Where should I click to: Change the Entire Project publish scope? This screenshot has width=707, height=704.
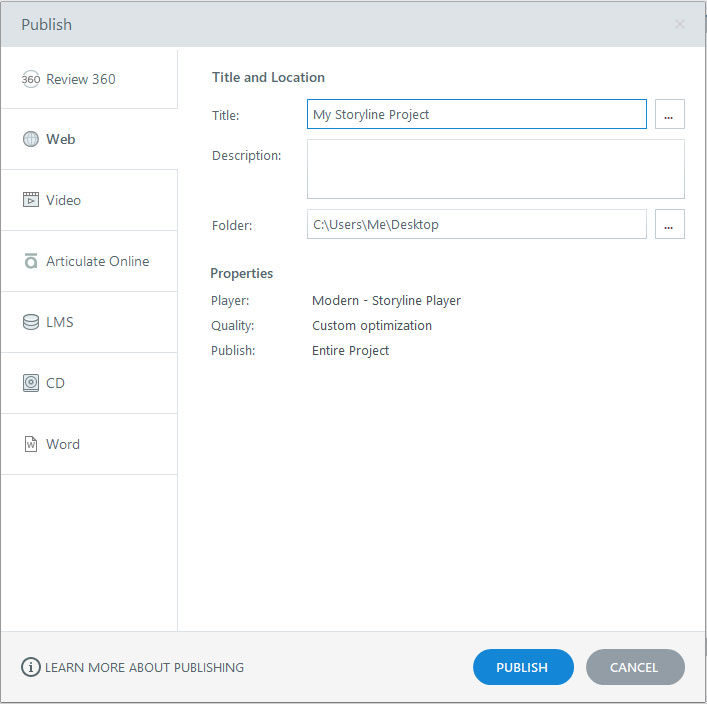pyautogui.click(x=350, y=350)
